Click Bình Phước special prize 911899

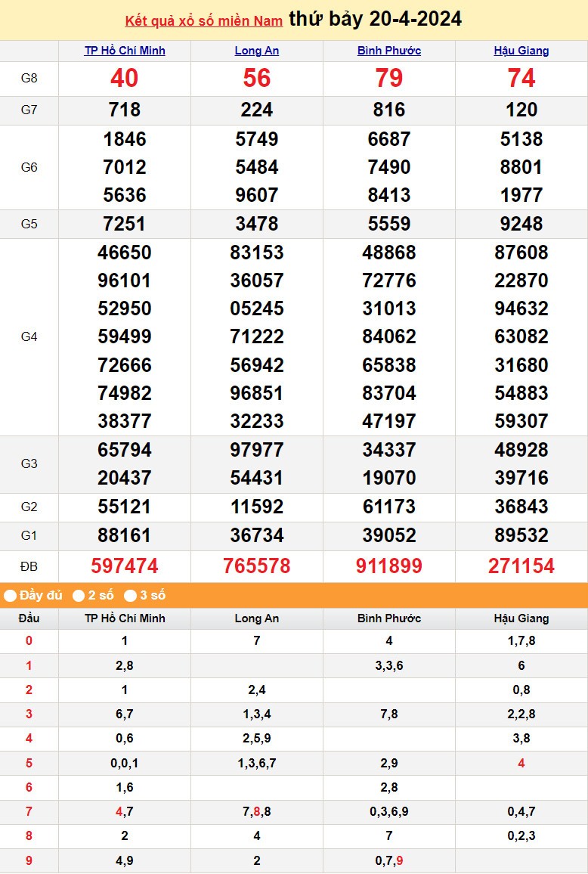coord(389,566)
